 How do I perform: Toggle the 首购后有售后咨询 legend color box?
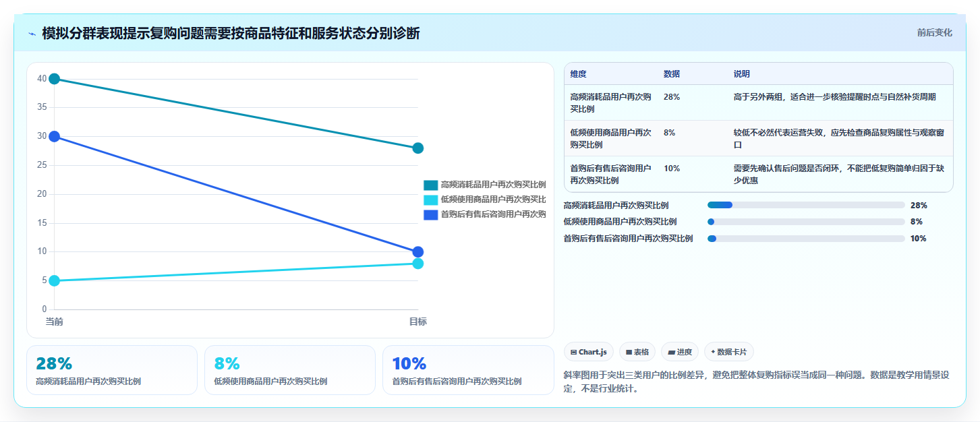430,214
